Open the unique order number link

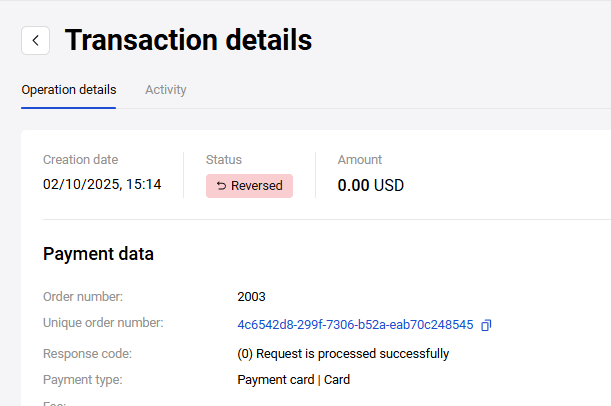tap(355, 325)
